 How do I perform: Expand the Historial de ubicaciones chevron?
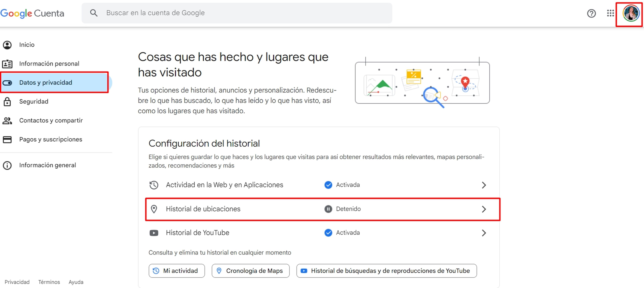[484, 209]
